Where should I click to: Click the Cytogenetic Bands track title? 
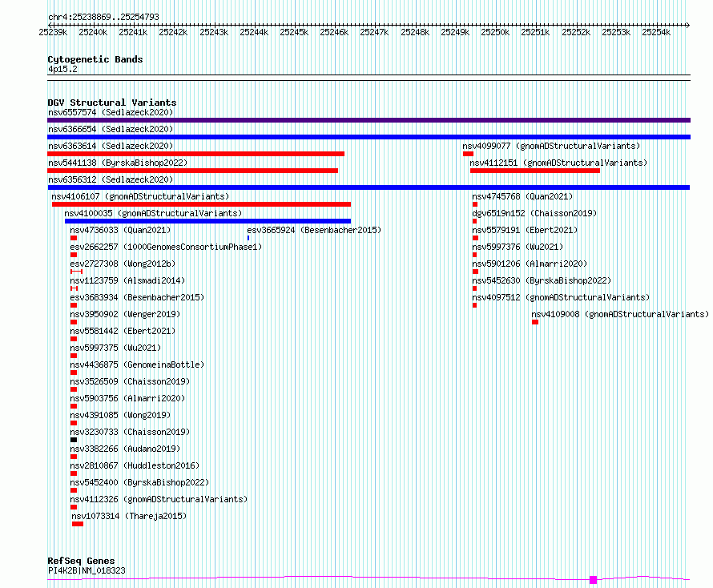(95, 59)
